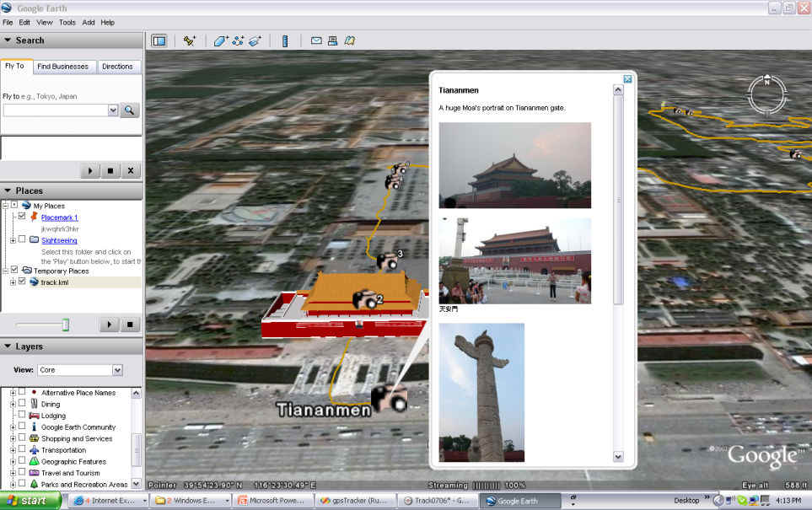Play the search results tour
This screenshot has width=812, height=510.
(x=90, y=170)
